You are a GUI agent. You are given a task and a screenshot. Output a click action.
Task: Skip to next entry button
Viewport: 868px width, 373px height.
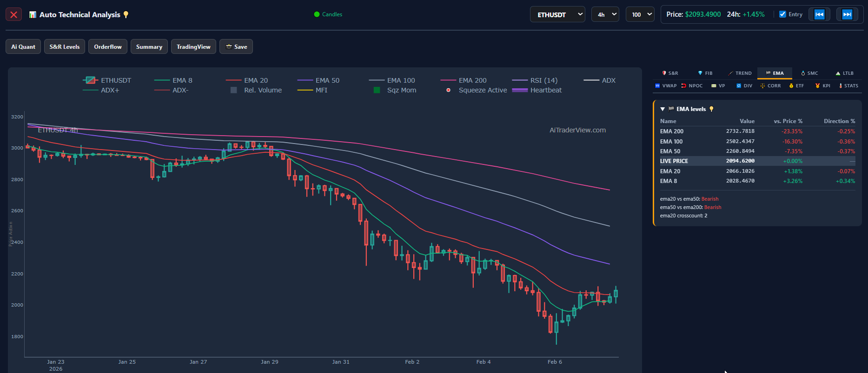(847, 14)
